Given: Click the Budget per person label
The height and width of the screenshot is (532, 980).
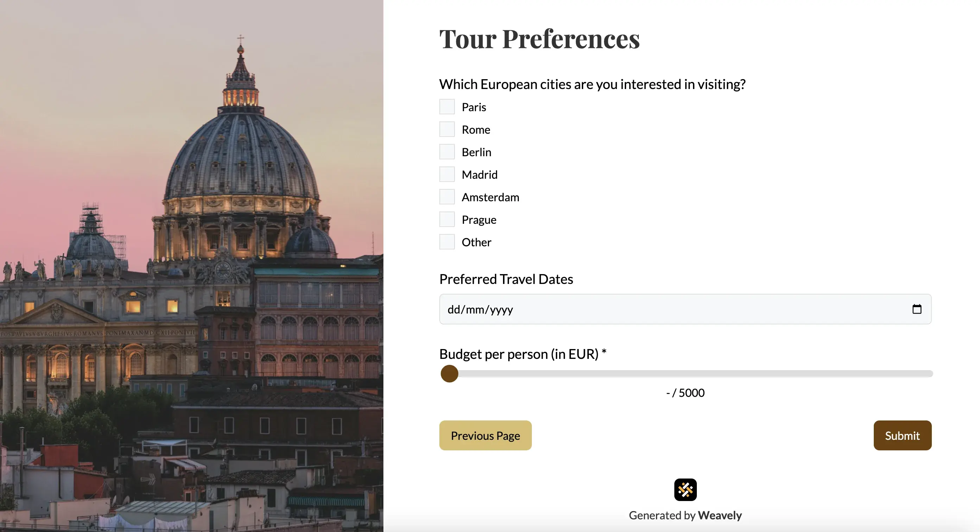Looking at the screenshot, I should coord(522,354).
